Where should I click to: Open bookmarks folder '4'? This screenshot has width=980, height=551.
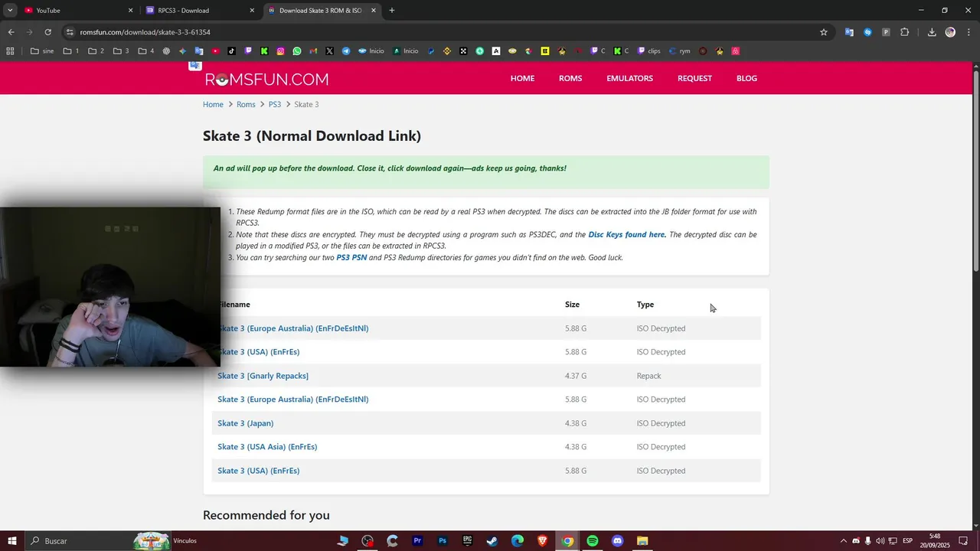coord(146,51)
